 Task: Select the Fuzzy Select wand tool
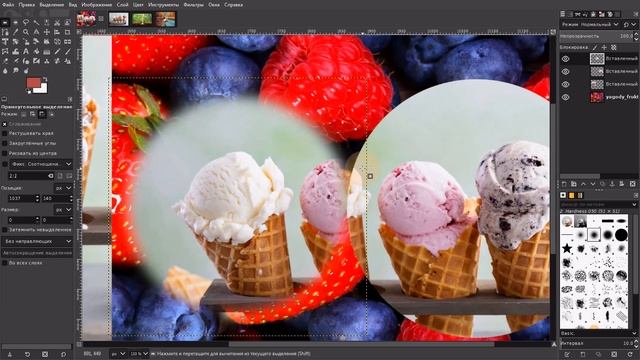coord(36,22)
